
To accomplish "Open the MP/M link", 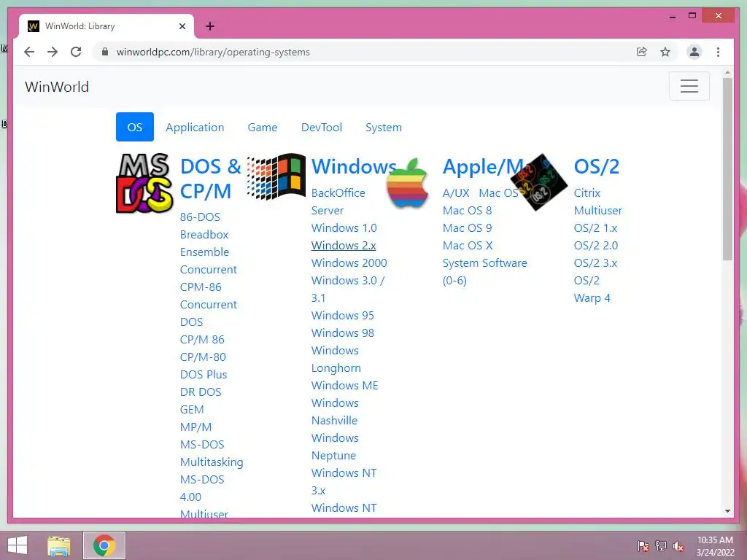I will point(196,427).
